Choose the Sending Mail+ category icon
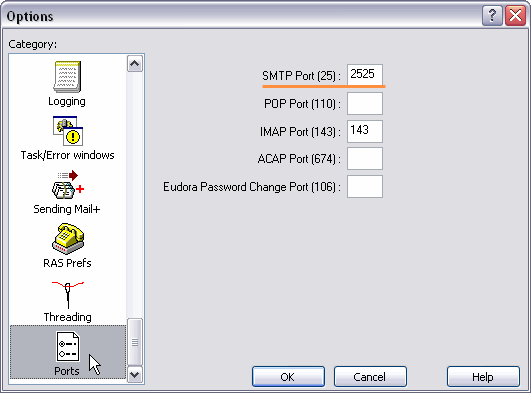 pos(68,185)
